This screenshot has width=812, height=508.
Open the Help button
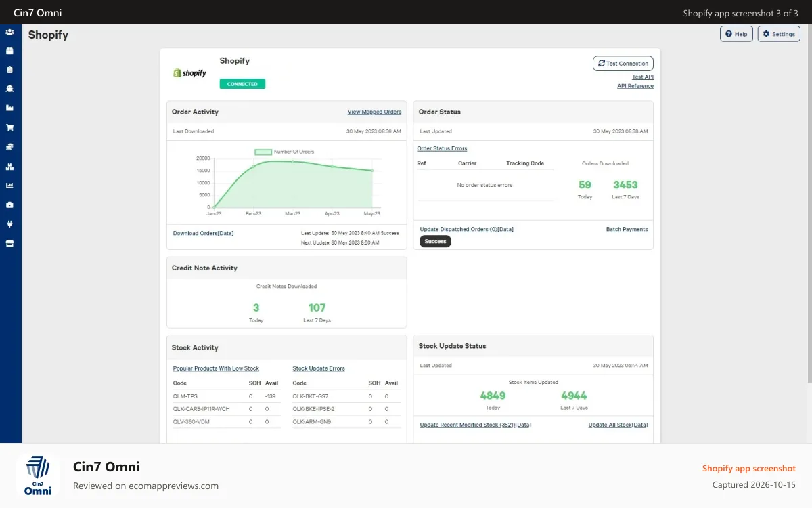click(x=736, y=34)
